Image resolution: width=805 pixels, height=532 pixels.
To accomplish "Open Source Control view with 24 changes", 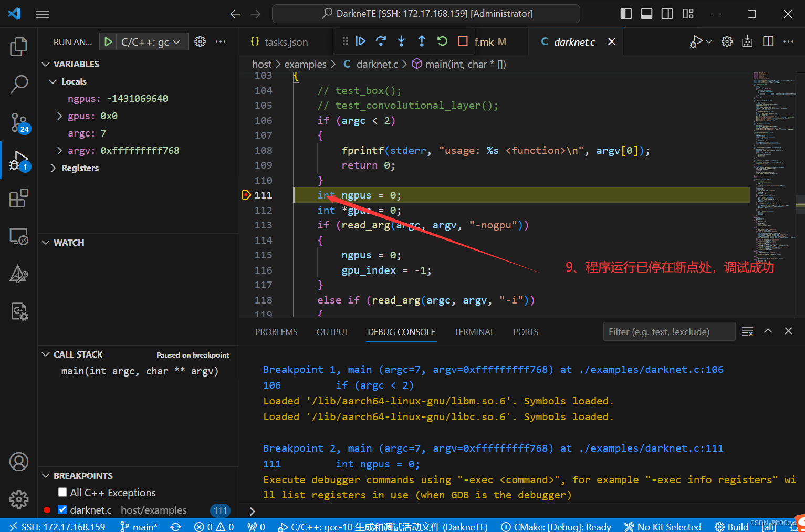I will [x=20, y=123].
